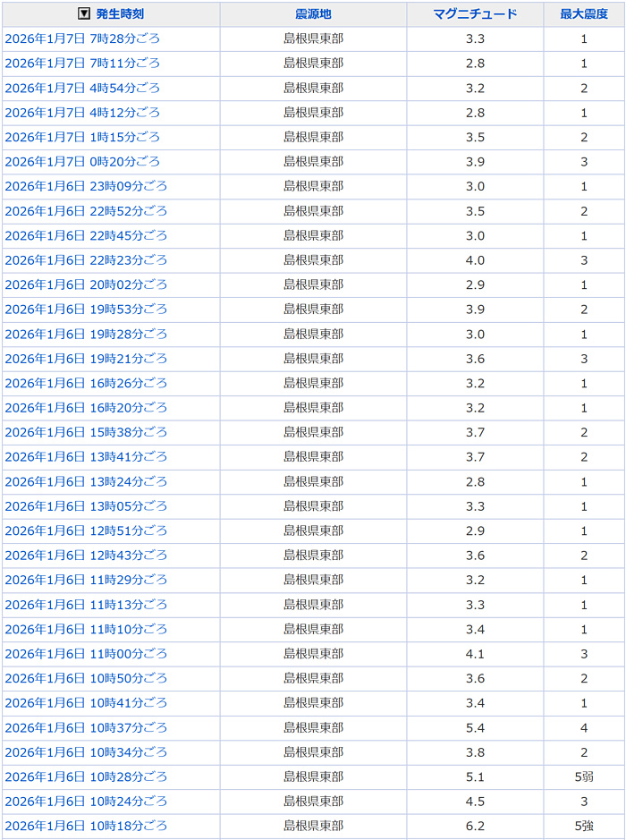626x840 pixels.
Task: Sort table by 最大震度 header
Action: (x=583, y=14)
